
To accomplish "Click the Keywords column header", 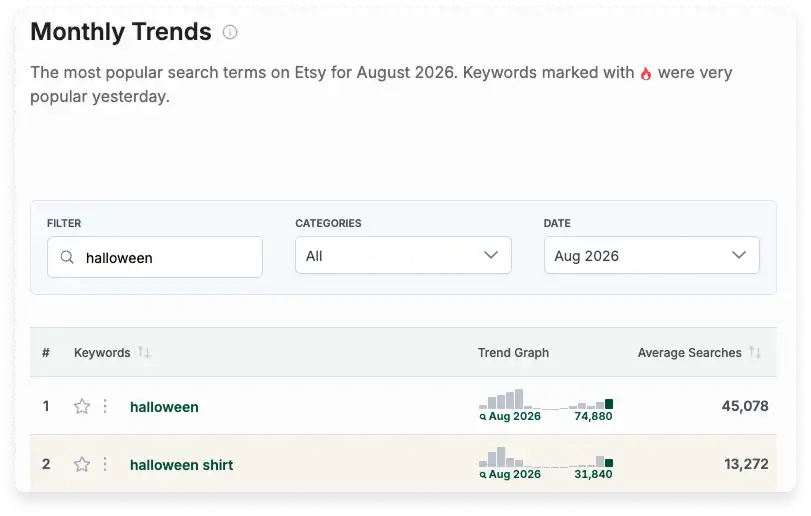I will (x=102, y=353).
